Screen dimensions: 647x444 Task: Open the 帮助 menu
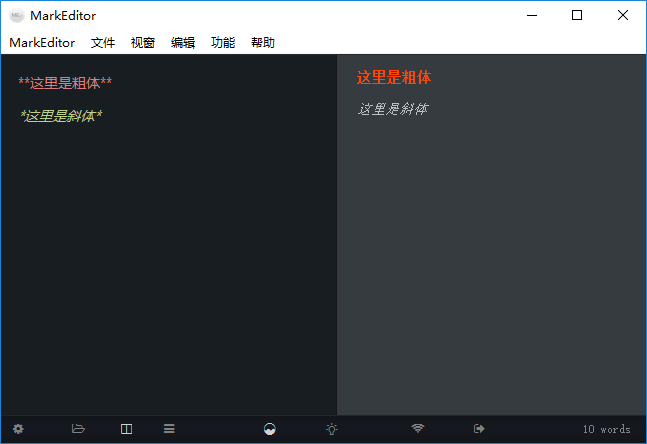[x=263, y=43]
